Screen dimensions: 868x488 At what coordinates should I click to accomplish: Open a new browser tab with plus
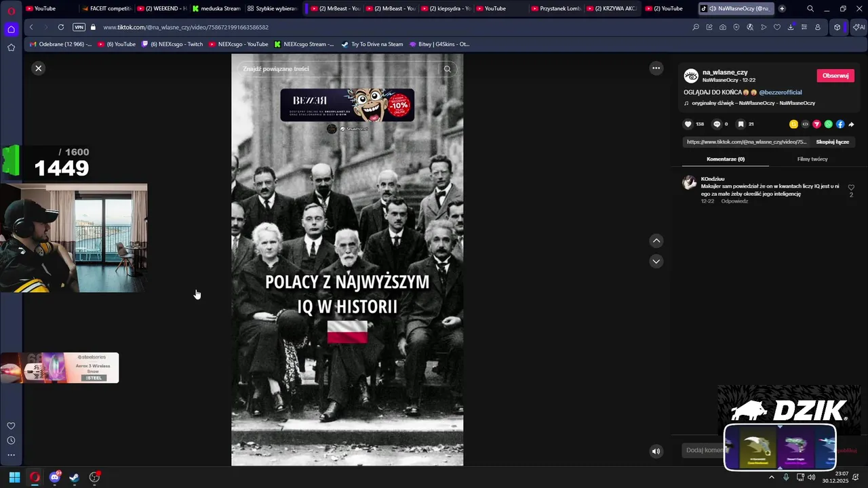click(x=782, y=8)
